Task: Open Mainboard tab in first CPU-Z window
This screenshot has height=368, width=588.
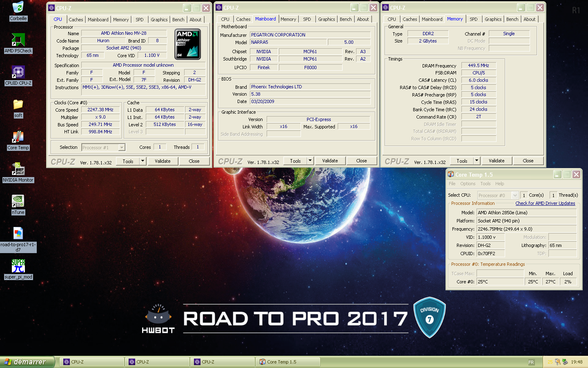Action: pos(98,20)
